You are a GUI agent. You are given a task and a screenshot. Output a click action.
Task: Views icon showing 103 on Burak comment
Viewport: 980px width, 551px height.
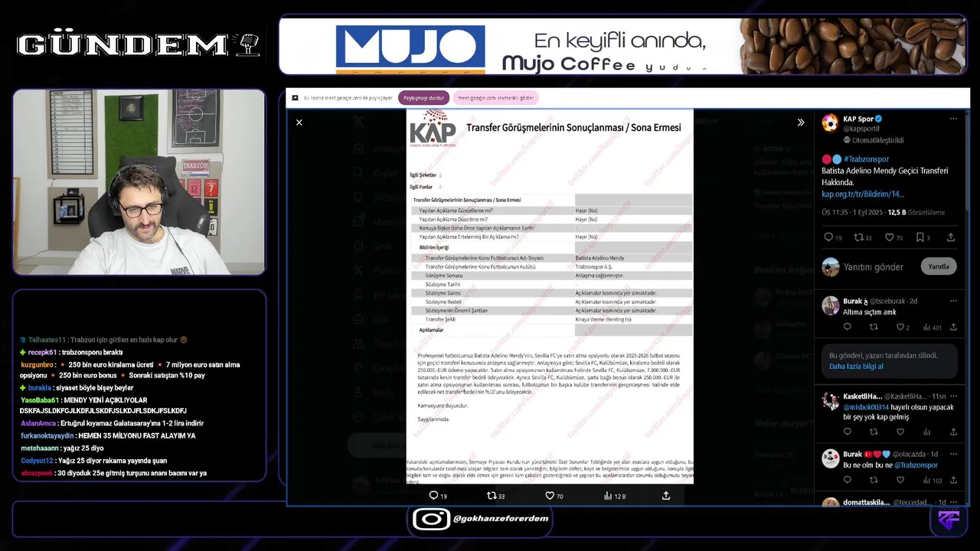[x=926, y=480]
